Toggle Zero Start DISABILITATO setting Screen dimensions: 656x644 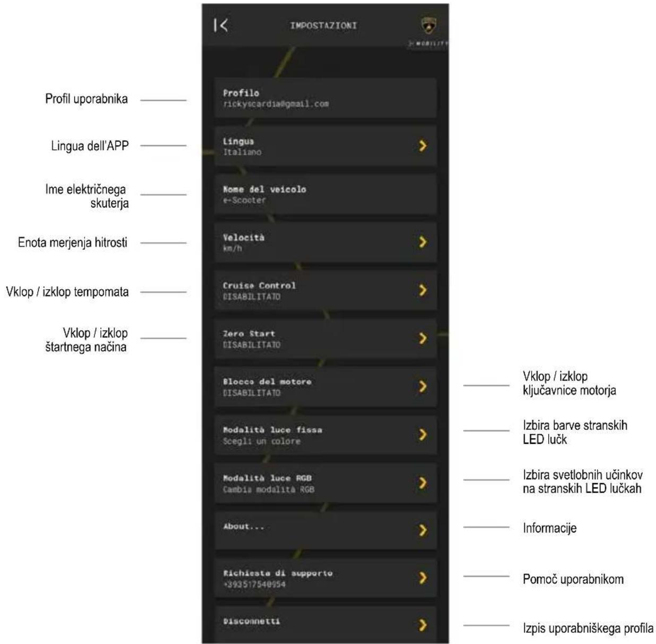pos(252,345)
